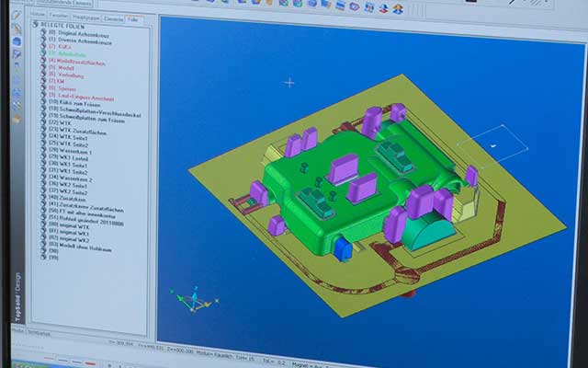Viewport: 588px width, 368px height.
Task: Click the rightmost icon in the top view toolbar
Action: coord(398,8)
